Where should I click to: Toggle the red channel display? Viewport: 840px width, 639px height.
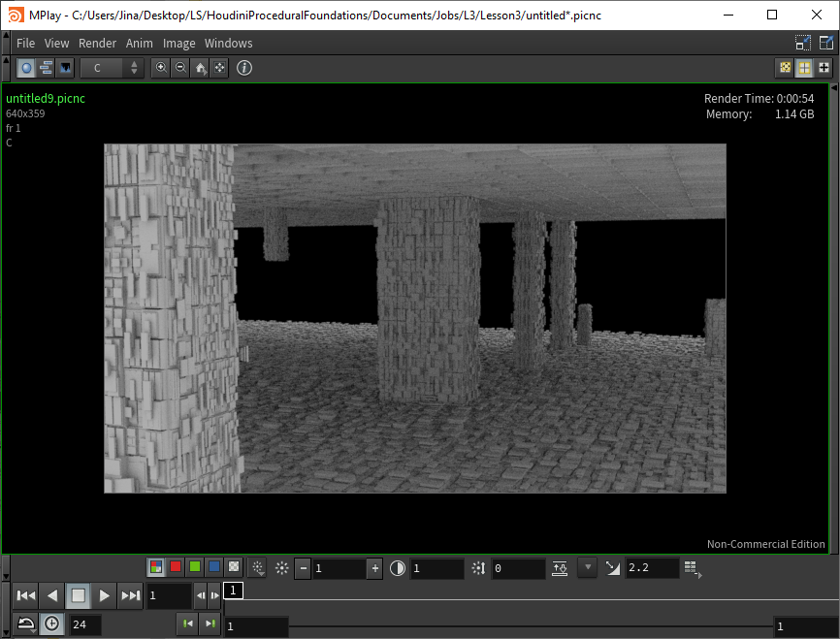pos(176,567)
